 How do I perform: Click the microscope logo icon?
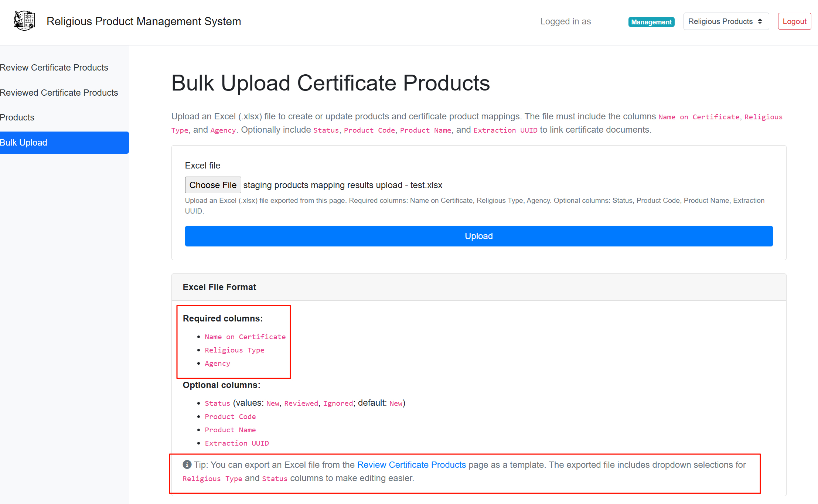[x=24, y=21]
